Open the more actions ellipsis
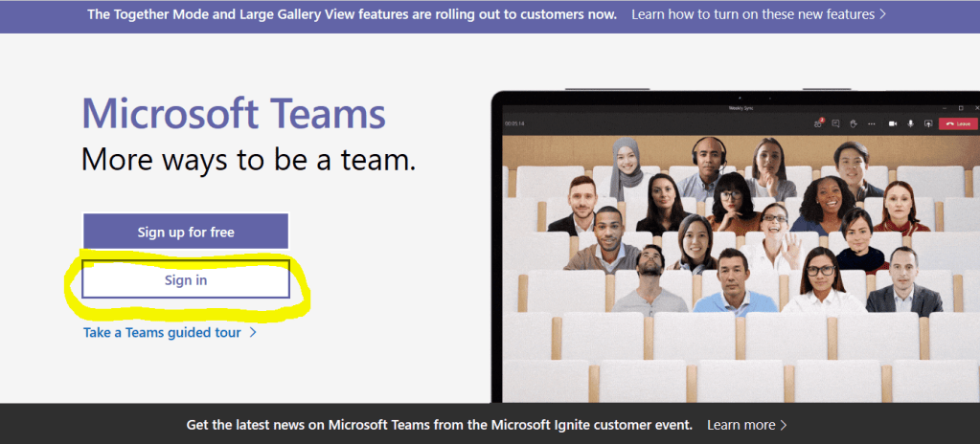 point(872,123)
